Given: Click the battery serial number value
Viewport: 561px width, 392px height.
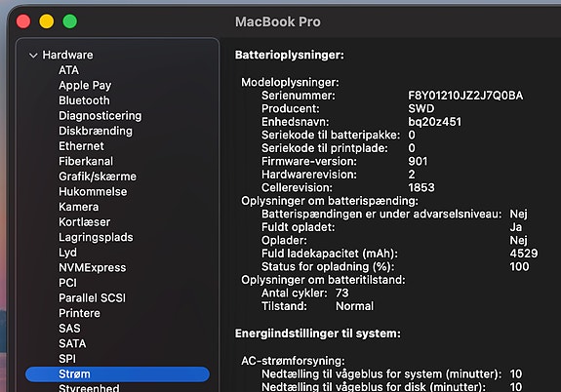Looking at the screenshot, I should click(x=465, y=96).
